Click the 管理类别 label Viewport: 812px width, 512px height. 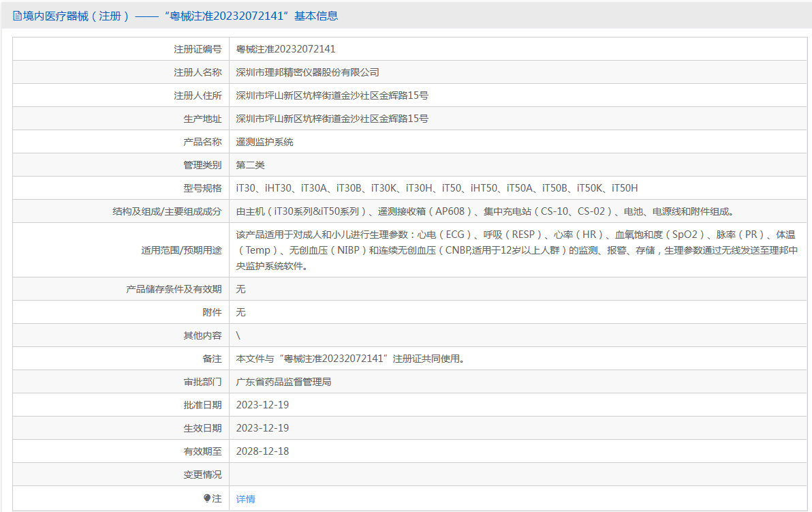click(x=202, y=165)
